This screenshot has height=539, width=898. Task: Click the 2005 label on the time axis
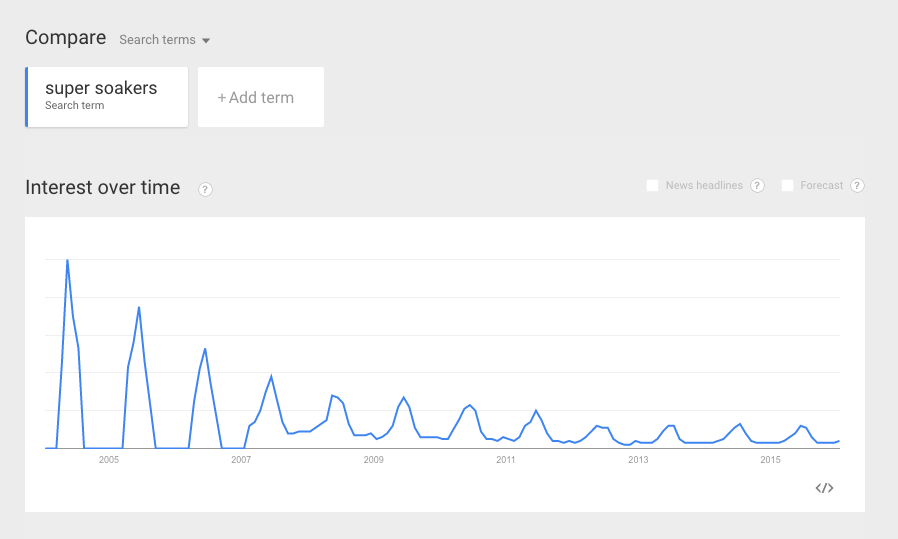109,459
